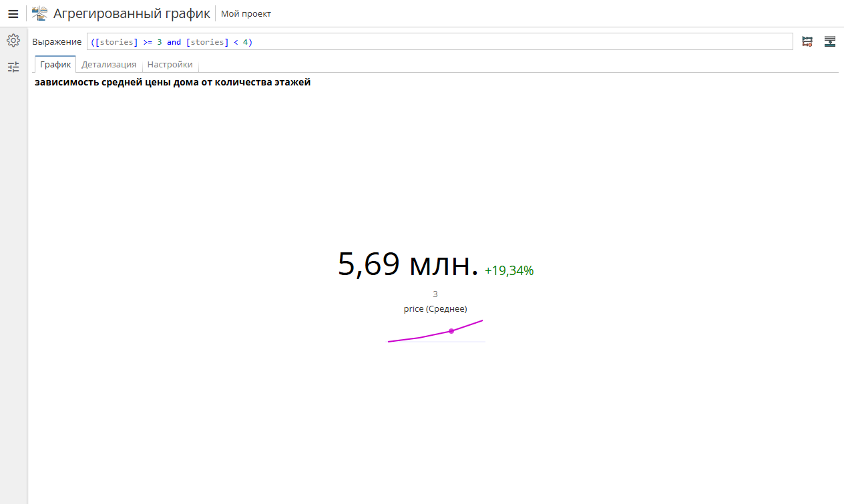
Task: Switch to the Детализация tab
Action: [109, 64]
